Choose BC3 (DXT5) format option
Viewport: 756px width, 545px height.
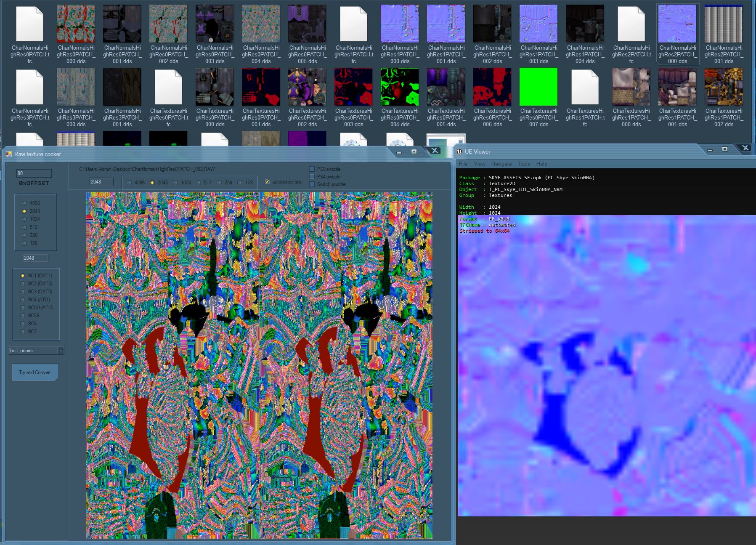pos(23,292)
